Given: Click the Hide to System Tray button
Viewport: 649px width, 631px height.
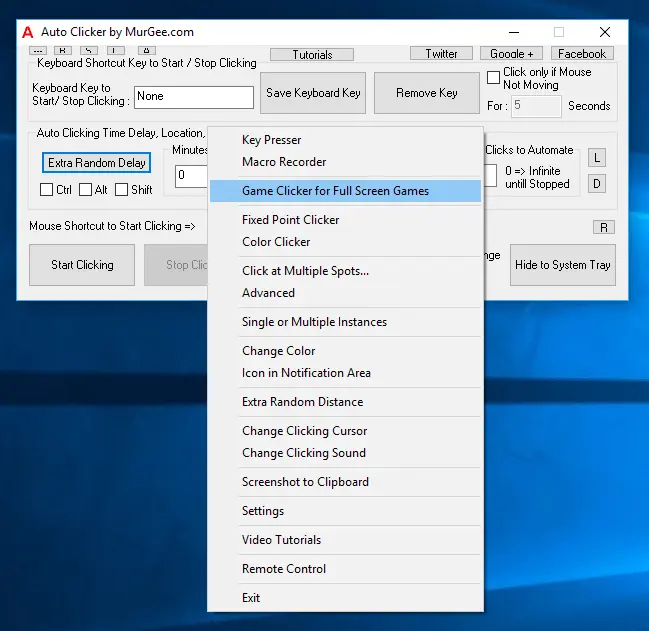Looking at the screenshot, I should (562, 265).
